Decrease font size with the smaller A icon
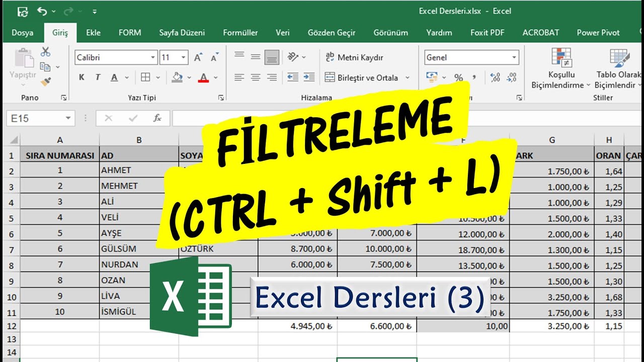 pos(215,57)
